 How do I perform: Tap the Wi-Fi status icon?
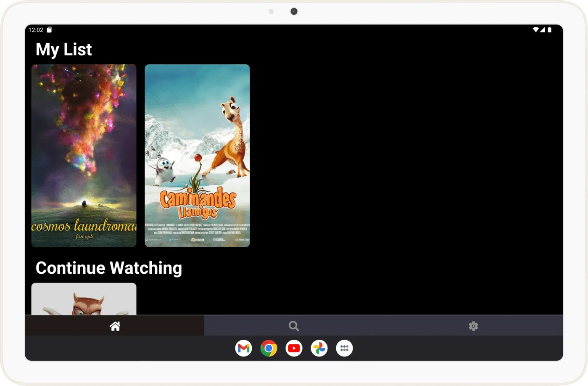pyautogui.click(x=535, y=30)
